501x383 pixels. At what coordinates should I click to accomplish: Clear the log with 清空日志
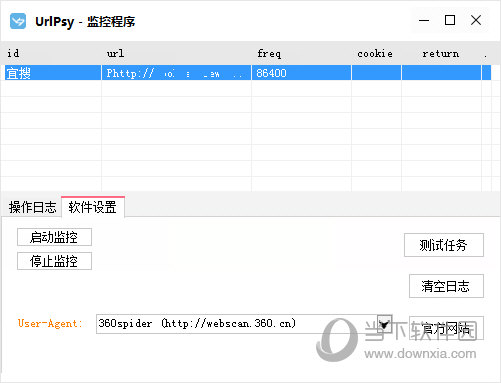tap(446, 286)
